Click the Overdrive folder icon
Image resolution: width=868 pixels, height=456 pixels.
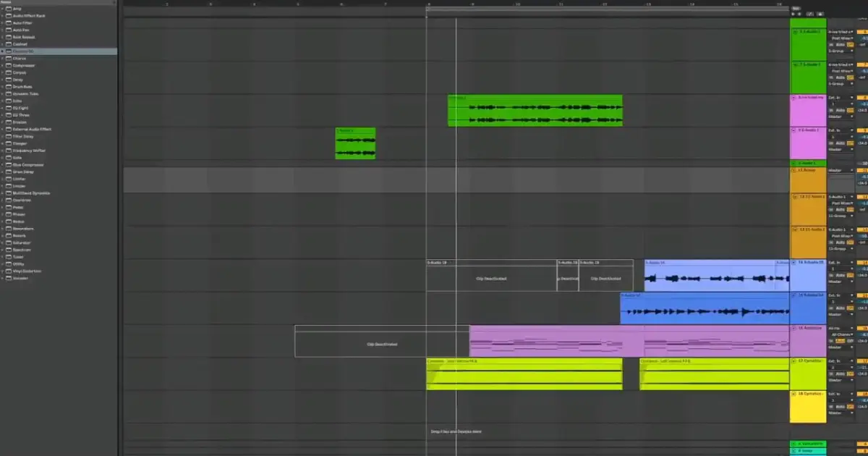click(9, 200)
